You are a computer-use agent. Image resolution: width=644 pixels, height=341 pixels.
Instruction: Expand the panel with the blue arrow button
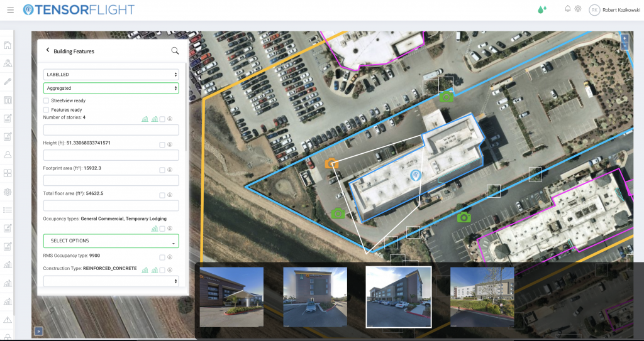click(38, 331)
